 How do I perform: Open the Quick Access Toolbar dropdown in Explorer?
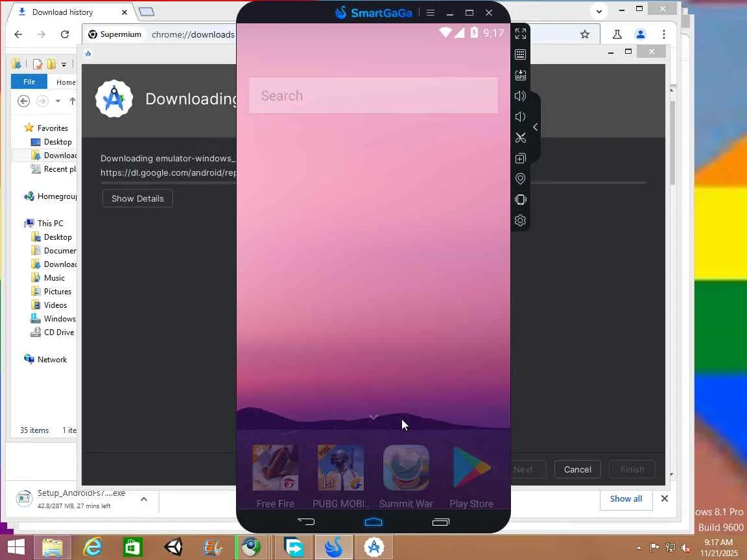click(64, 64)
